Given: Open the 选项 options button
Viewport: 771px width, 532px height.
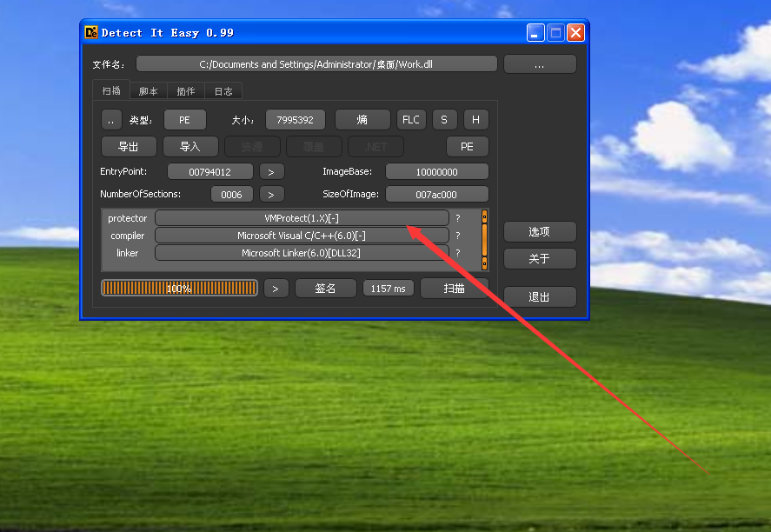Looking at the screenshot, I should pyautogui.click(x=540, y=231).
